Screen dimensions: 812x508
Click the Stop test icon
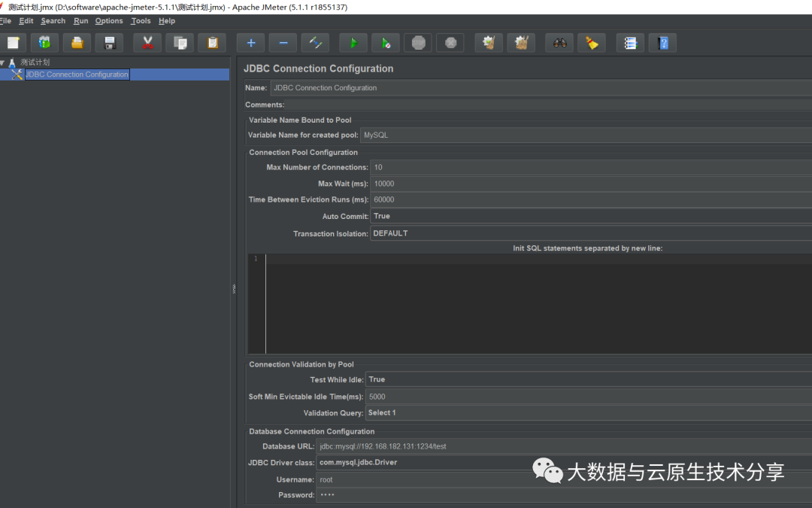[419, 43]
